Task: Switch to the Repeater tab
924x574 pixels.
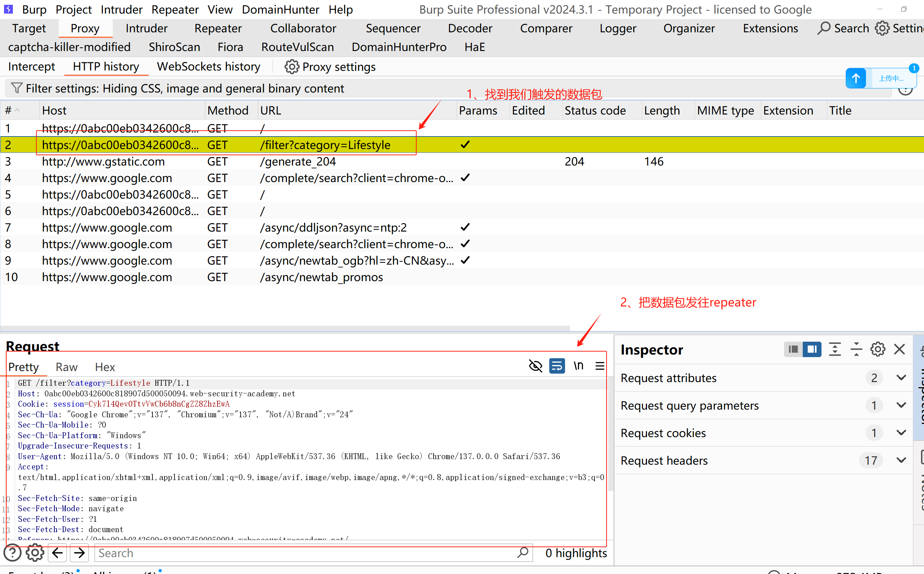Action: 218,29
